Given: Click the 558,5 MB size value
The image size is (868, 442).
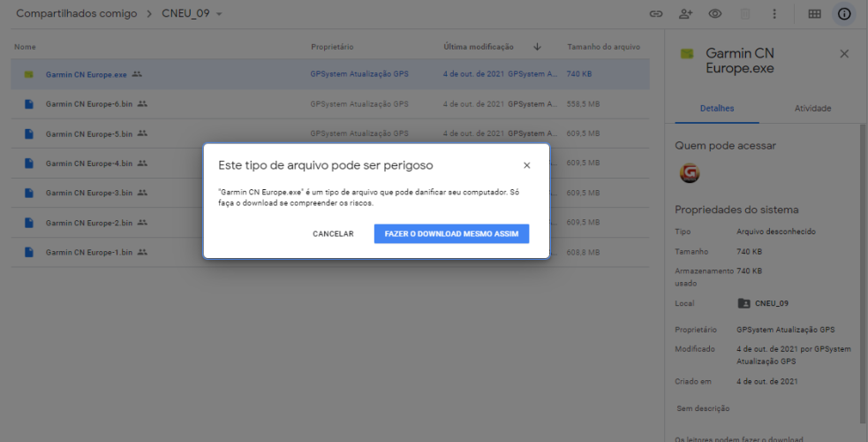Looking at the screenshot, I should click(x=583, y=104).
